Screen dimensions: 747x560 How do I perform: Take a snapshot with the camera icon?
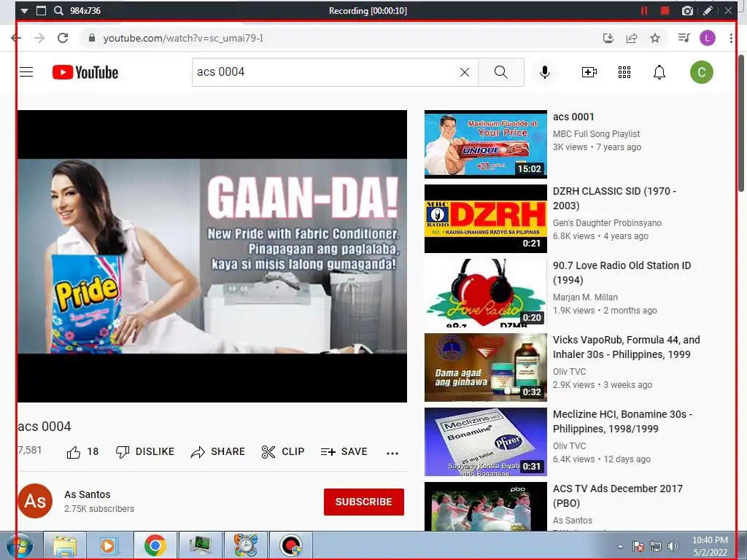click(687, 10)
